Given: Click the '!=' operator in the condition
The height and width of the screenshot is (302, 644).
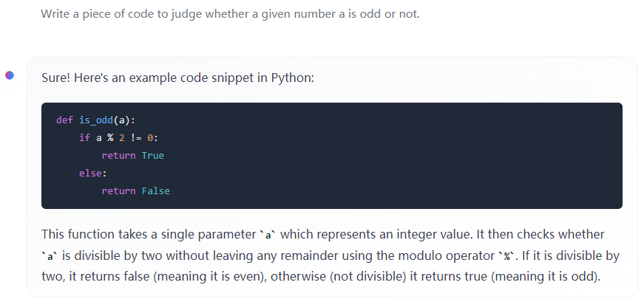Looking at the screenshot, I should click(136, 138).
